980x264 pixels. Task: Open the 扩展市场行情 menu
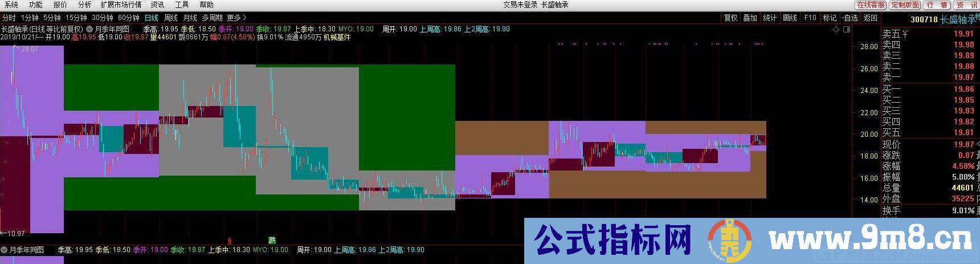[x=121, y=5]
